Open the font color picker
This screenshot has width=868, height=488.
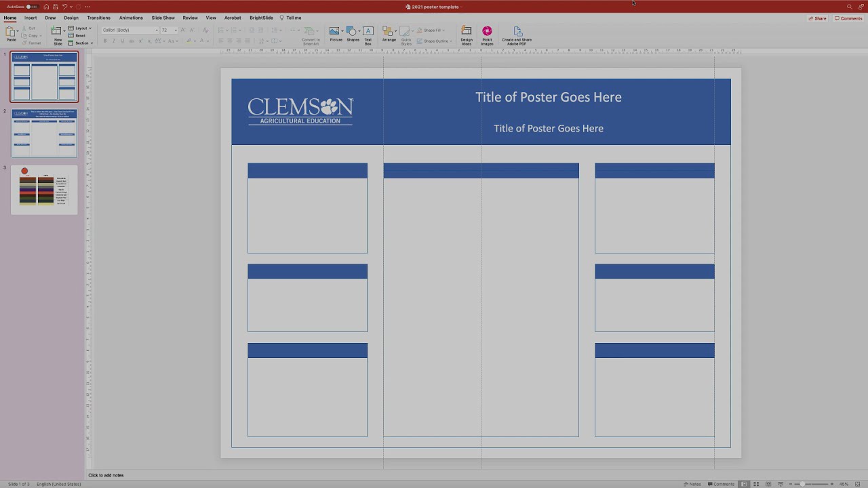203,41
